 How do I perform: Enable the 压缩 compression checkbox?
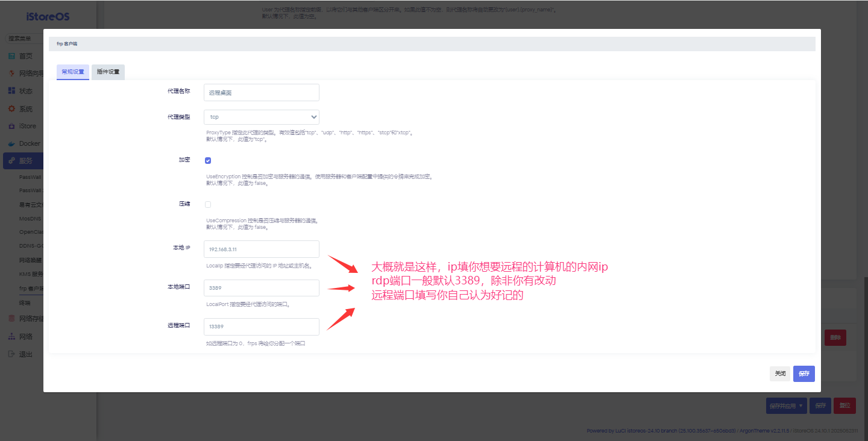208,205
